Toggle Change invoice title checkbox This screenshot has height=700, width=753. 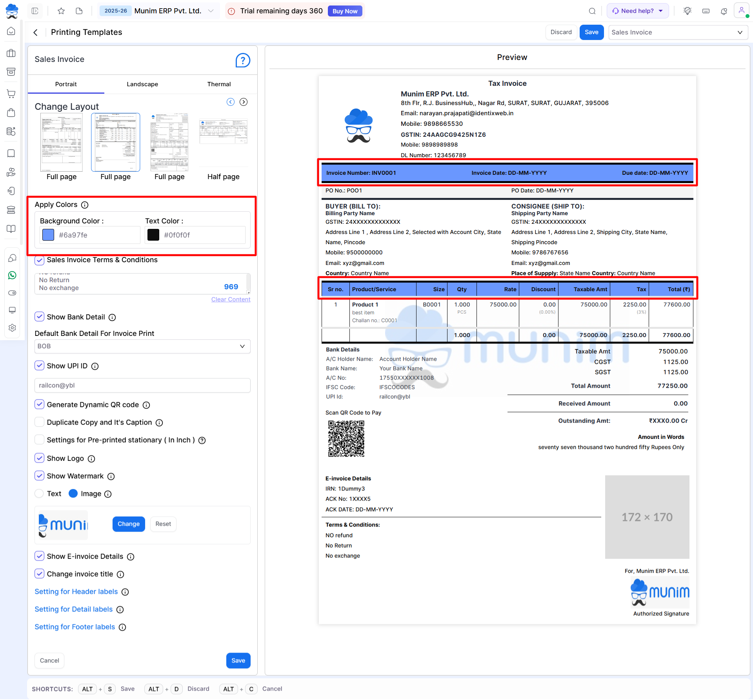coord(39,574)
